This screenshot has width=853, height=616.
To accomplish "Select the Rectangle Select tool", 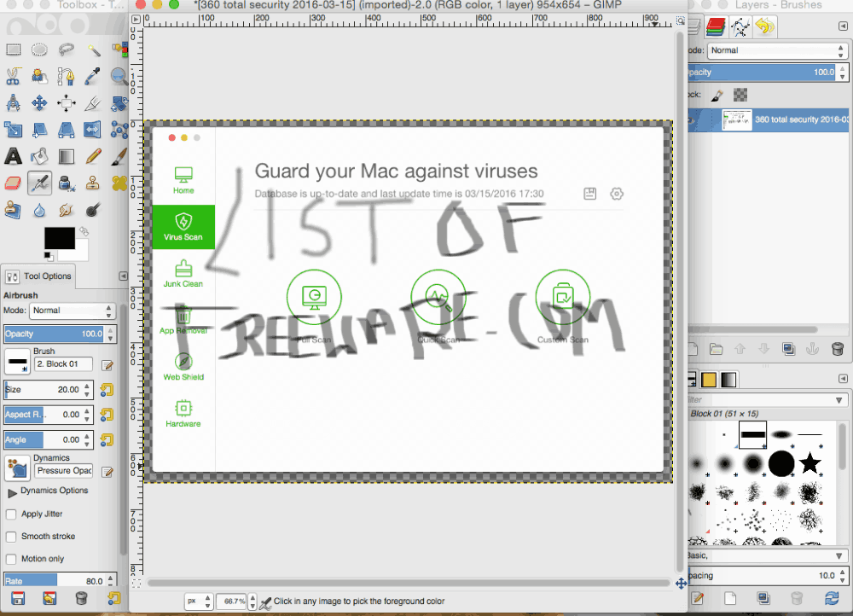I will [x=13, y=50].
